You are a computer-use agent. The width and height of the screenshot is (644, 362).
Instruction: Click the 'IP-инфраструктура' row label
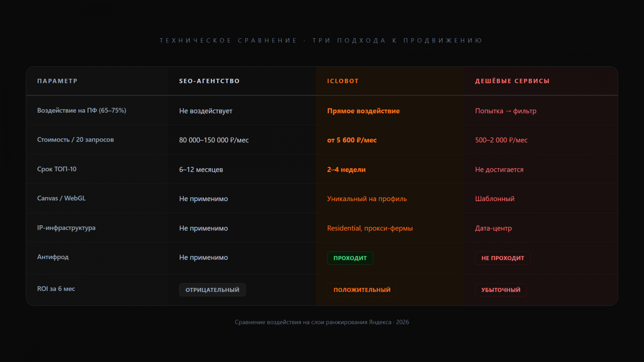(66, 228)
